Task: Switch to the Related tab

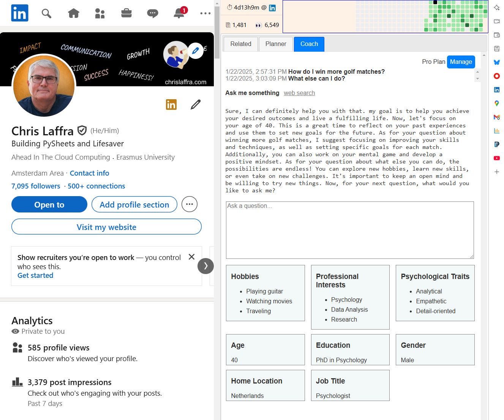Action: pos(241,44)
